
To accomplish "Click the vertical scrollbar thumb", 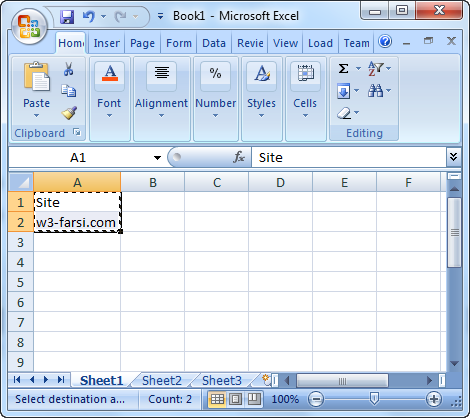I will coord(454,232).
